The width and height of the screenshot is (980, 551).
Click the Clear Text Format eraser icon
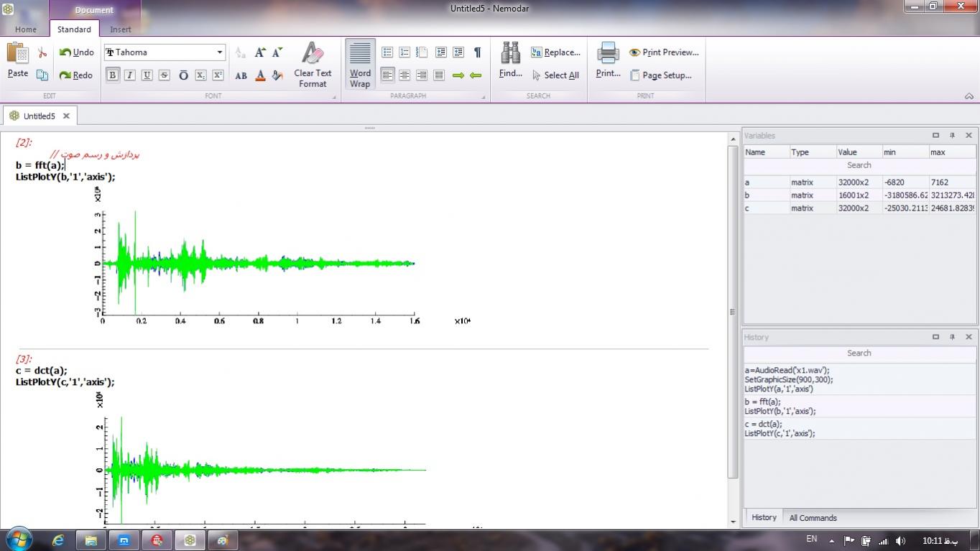coord(313,54)
